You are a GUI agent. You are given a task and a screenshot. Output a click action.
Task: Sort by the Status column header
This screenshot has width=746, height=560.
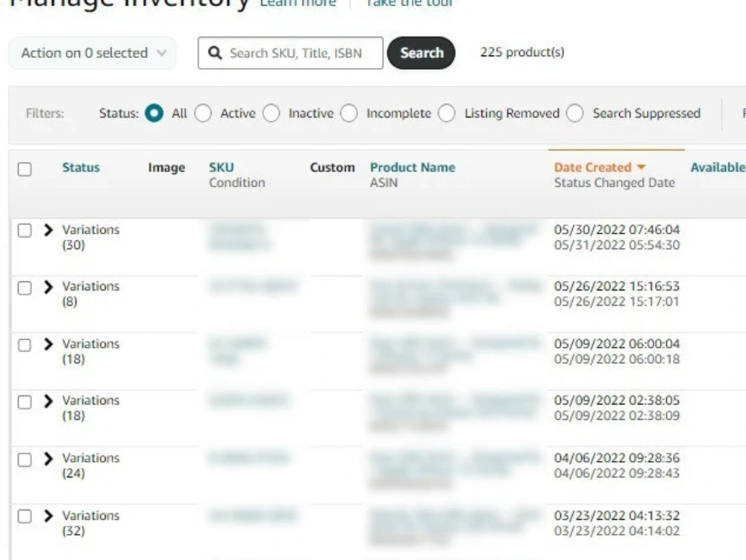(x=81, y=167)
